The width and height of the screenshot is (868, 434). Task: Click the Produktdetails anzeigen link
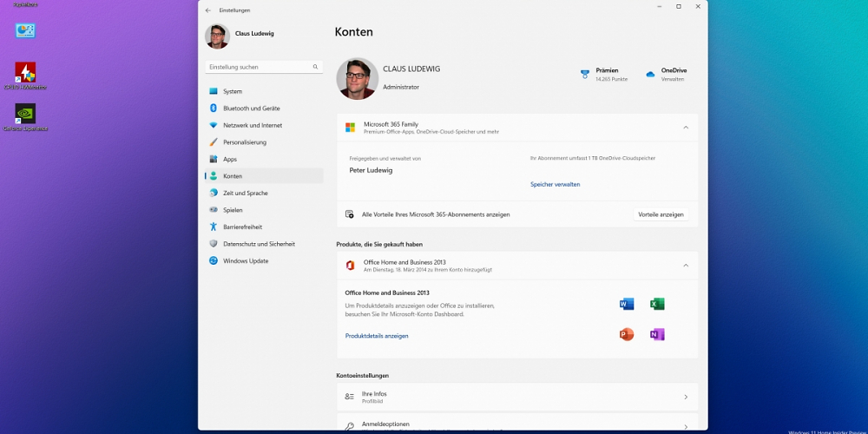tap(377, 336)
